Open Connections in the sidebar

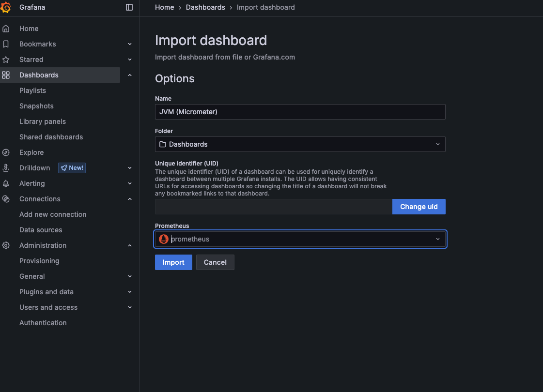(40, 199)
